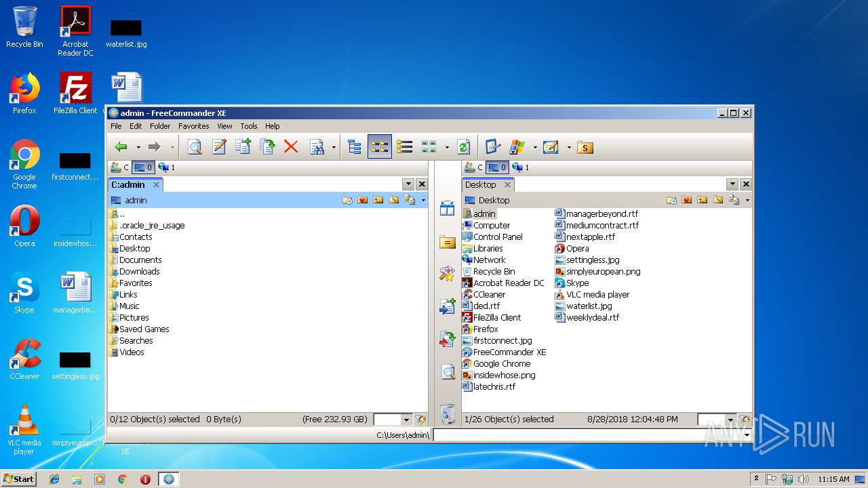Open favorites heart icon in right panel header

click(687, 200)
